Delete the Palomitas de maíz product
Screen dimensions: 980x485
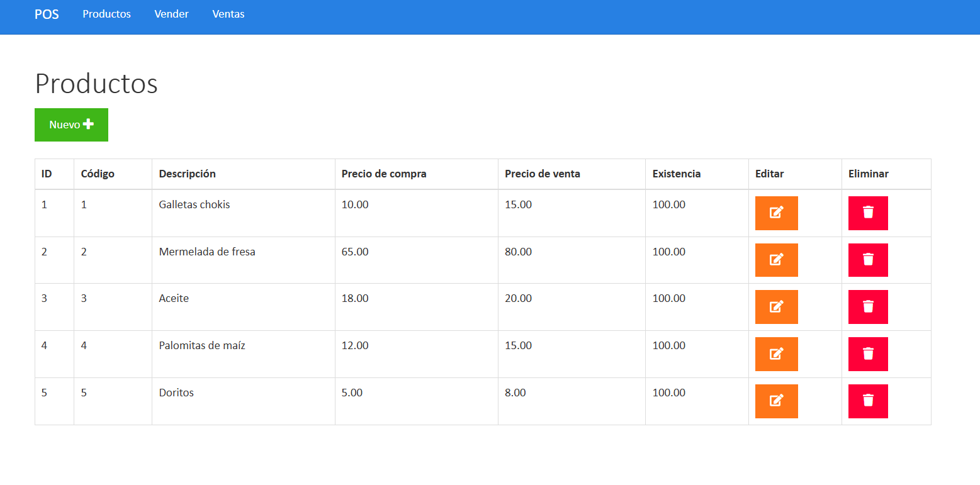pos(868,354)
